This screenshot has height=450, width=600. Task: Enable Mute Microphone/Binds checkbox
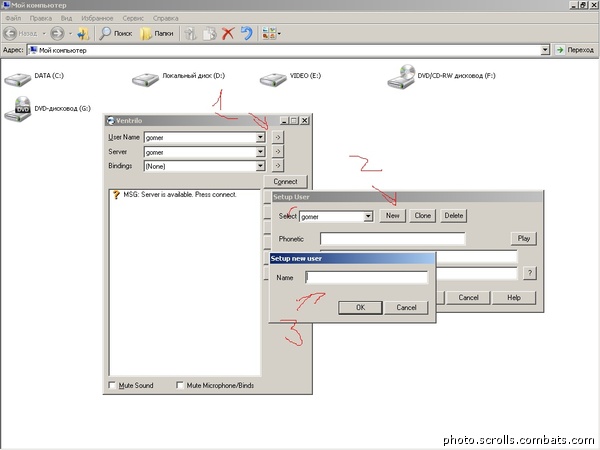179,385
